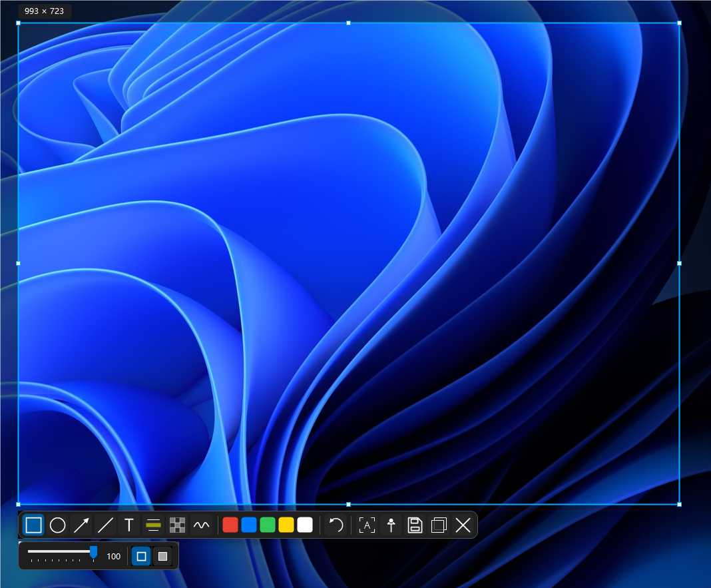Pick the green color swatch
Image resolution: width=711 pixels, height=588 pixels.
[268, 525]
